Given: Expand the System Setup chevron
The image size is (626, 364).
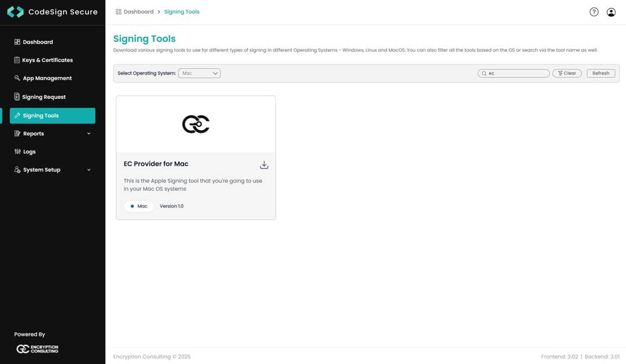Looking at the screenshot, I should point(89,170).
